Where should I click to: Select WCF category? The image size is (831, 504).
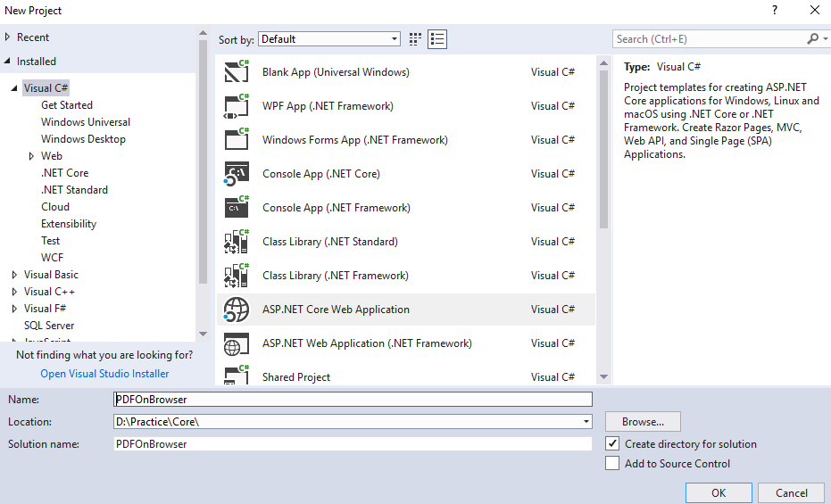coord(52,257)
